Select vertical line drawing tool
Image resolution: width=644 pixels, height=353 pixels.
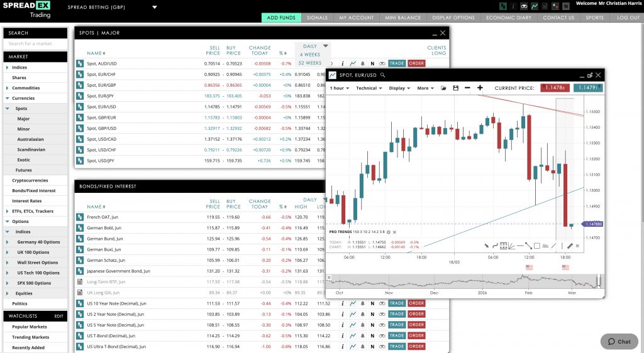(x=562, y=246)
